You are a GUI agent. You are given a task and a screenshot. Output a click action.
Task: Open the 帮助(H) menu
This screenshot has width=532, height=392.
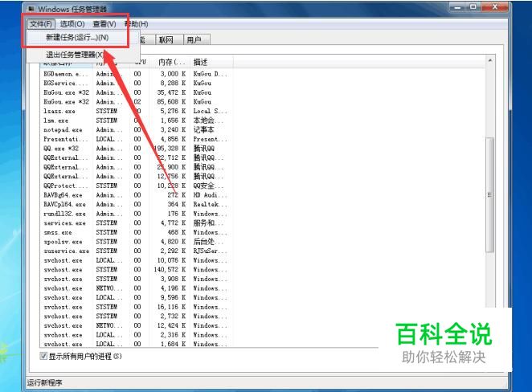click(137, 24)
